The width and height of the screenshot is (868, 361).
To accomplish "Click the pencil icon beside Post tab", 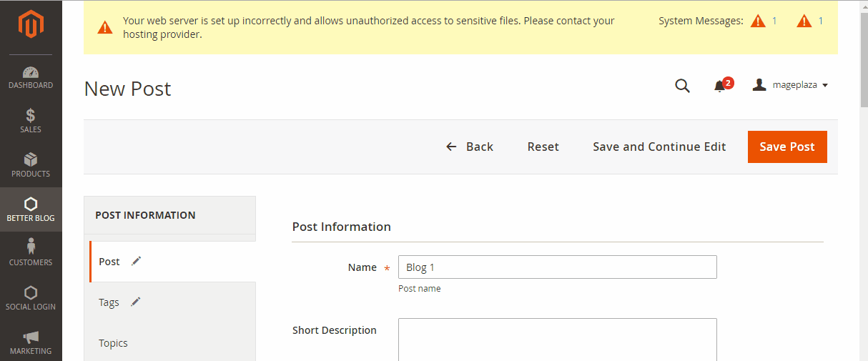I will click(137, 261).
